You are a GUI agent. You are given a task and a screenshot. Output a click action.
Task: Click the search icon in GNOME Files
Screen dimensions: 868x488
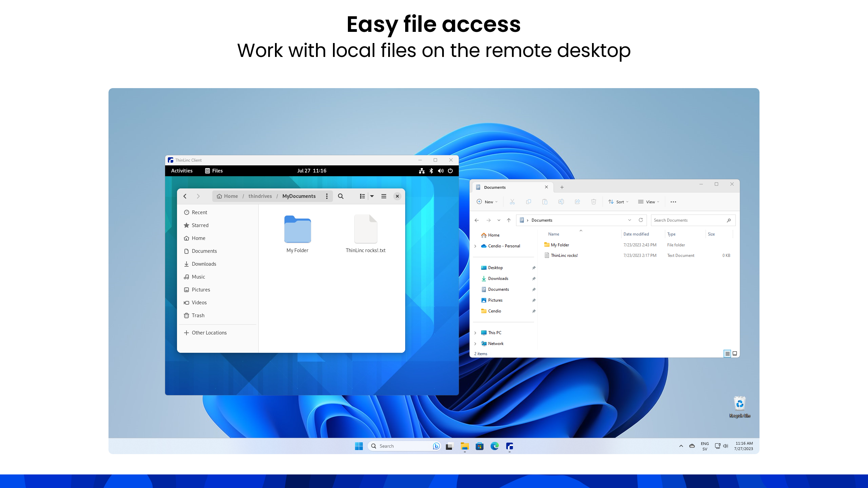point(341,196)
